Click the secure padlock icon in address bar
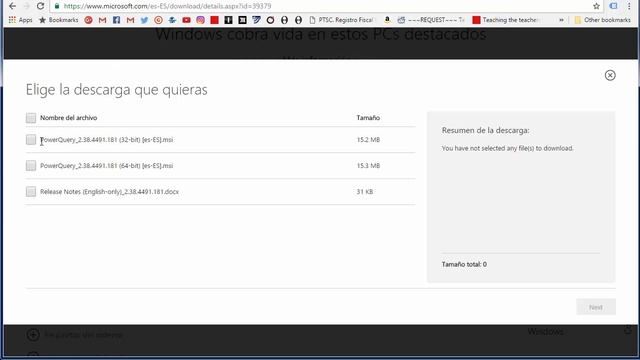The height and width of the screenshot is (360, 640). (x=57, y=6)
